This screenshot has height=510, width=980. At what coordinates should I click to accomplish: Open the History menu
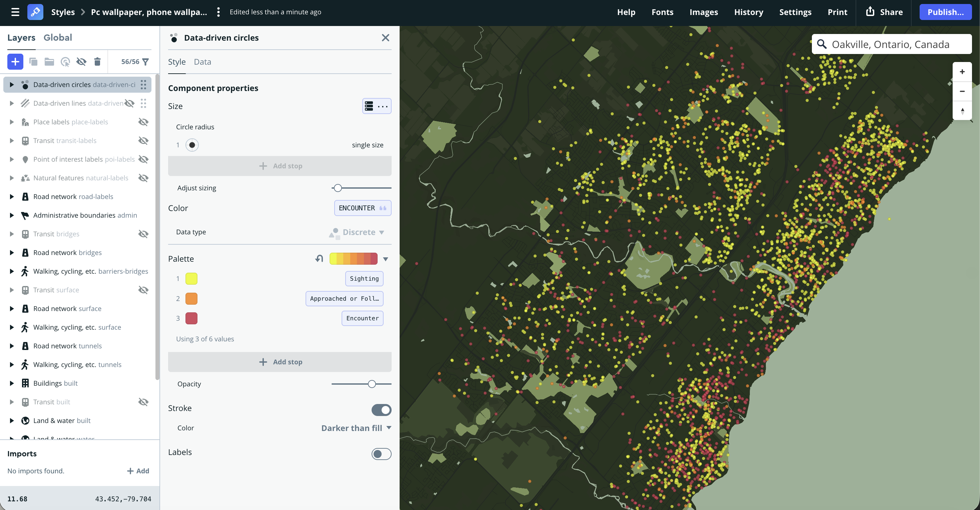pos(748,12)
